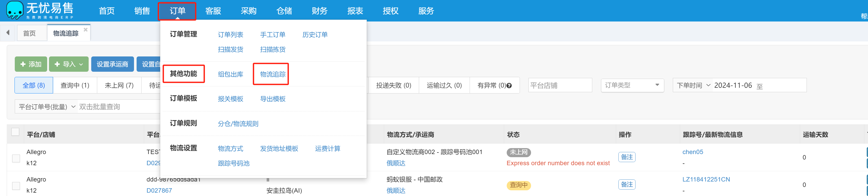Check the first Allegro row checkbox

coord(16,158)
